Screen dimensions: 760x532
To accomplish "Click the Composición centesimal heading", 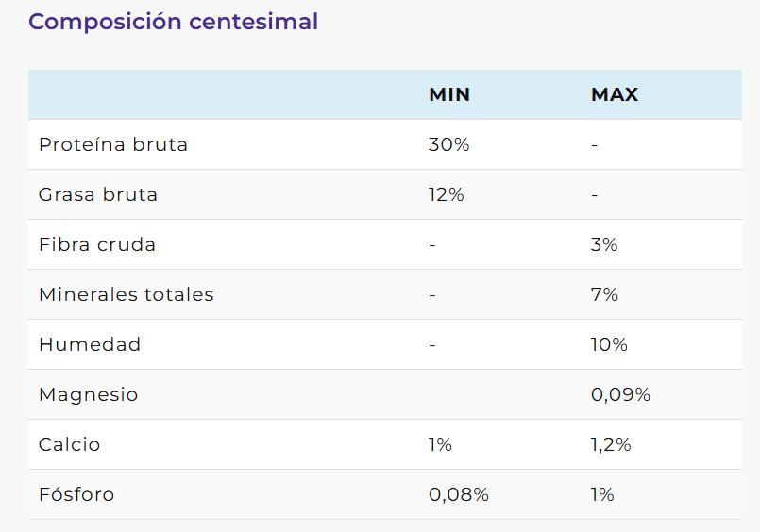I will click(x=173, y=22).
